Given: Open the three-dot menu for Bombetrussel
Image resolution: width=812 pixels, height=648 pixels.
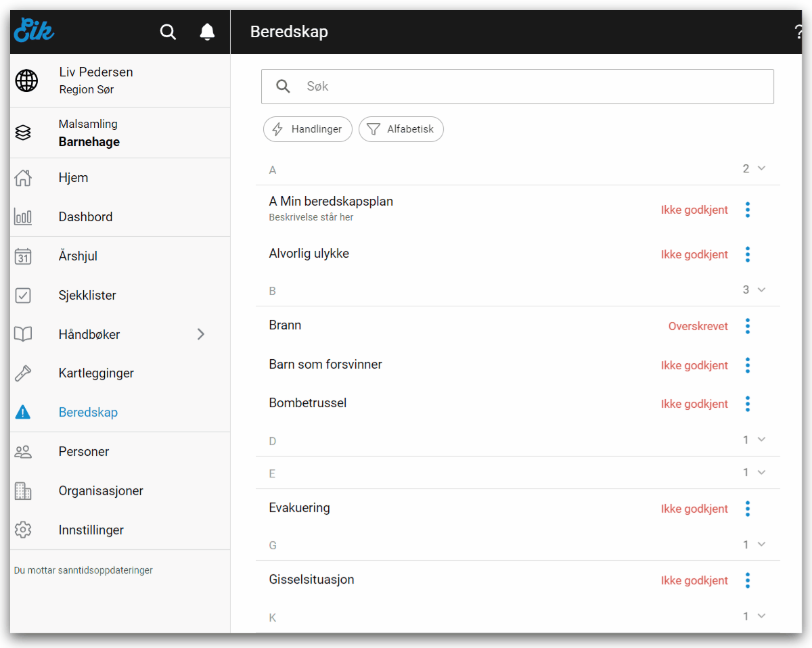Looking at the screenshot, I should click(x=747, y=404).
